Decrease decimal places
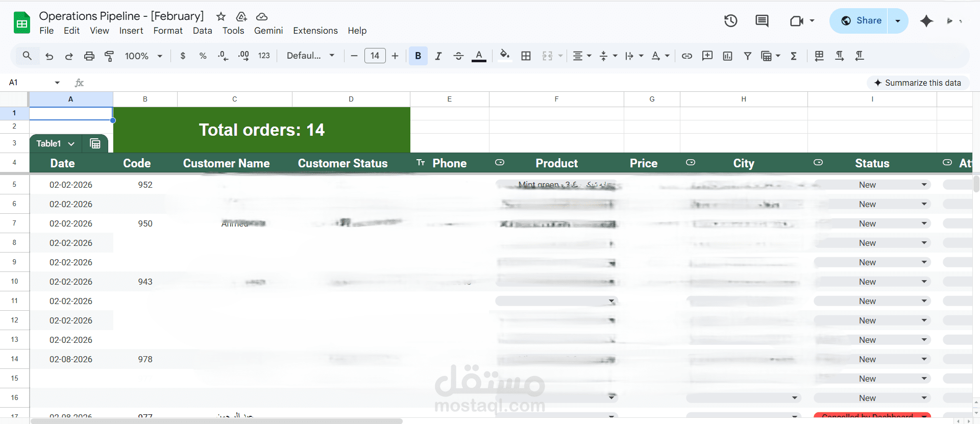Screen dimensions: 980x424 click(223, 56)
